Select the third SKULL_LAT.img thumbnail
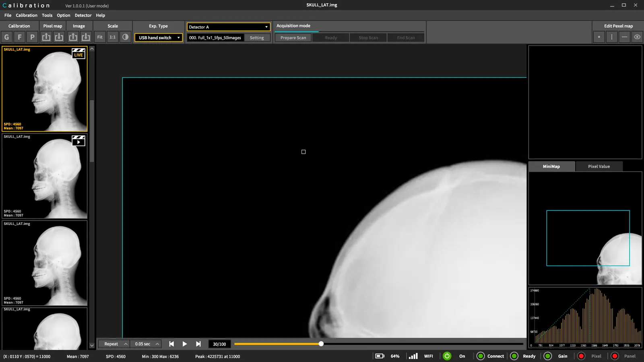 [45, 263]
